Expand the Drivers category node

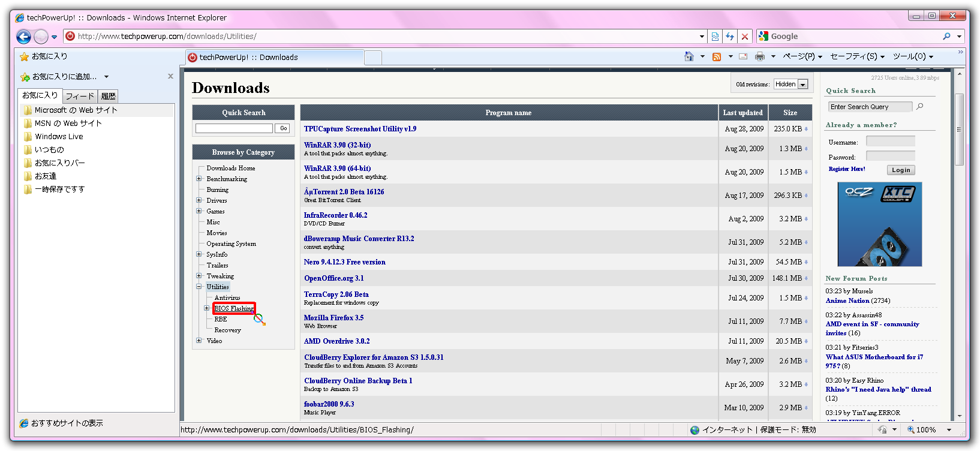tap(199, 200)
